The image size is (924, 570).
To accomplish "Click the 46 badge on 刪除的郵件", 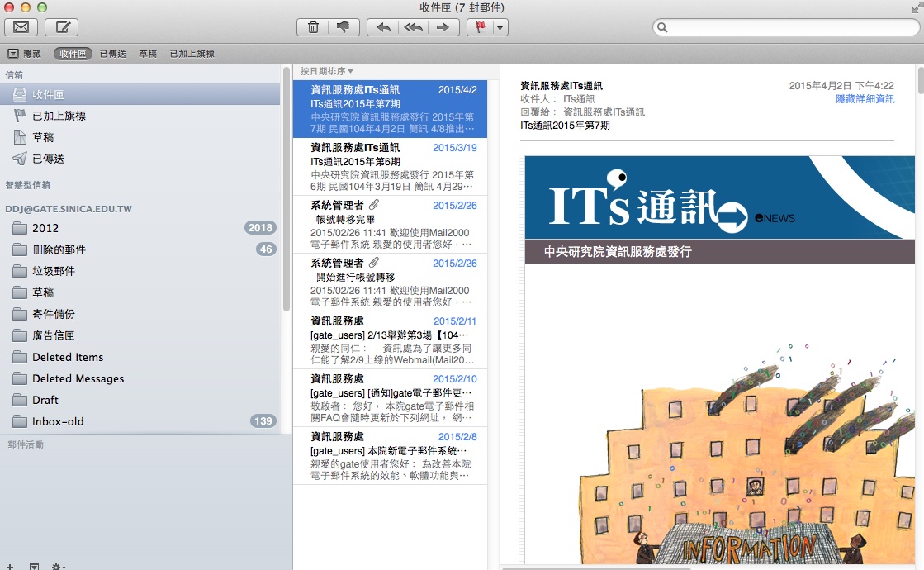I will pos(266,249).
